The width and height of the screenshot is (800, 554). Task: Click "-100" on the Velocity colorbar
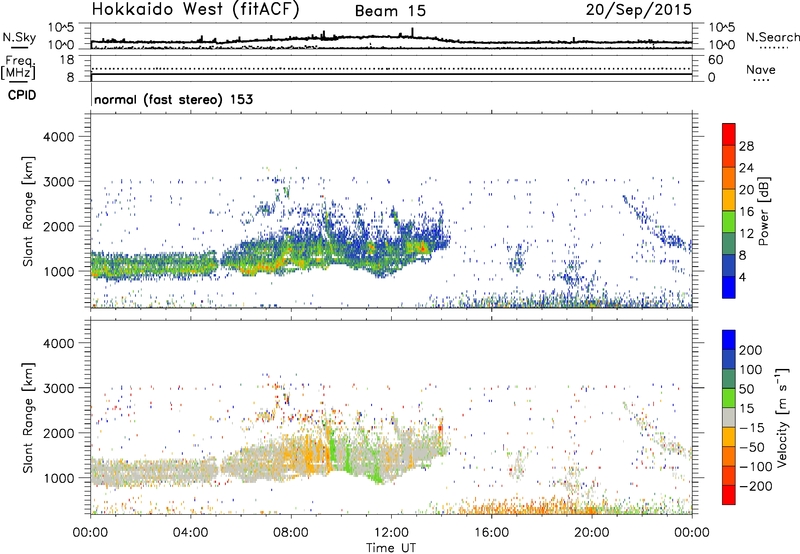756,467
